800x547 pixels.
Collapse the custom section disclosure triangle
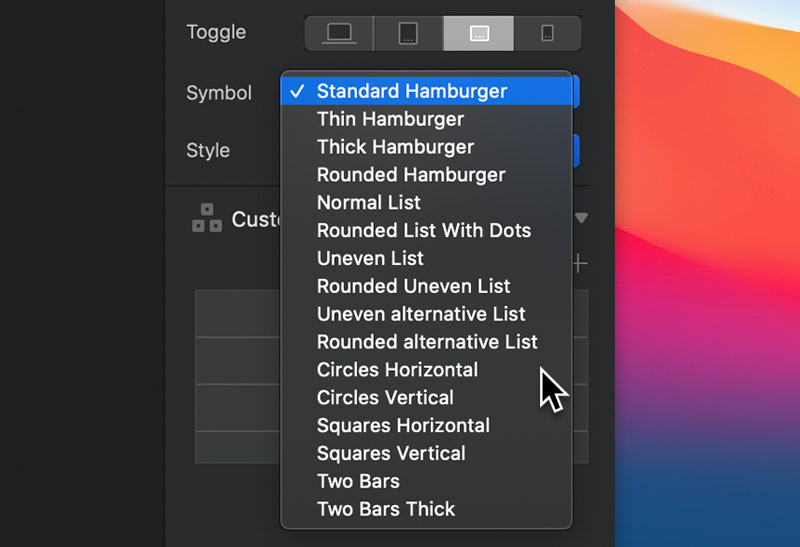point(581,218)
